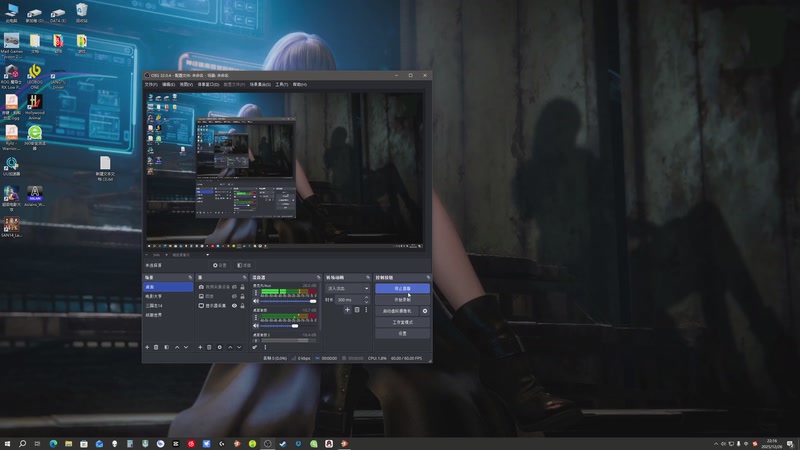Delete the selected source with the trash icon
Screen dimensions: 800x450
209,347
